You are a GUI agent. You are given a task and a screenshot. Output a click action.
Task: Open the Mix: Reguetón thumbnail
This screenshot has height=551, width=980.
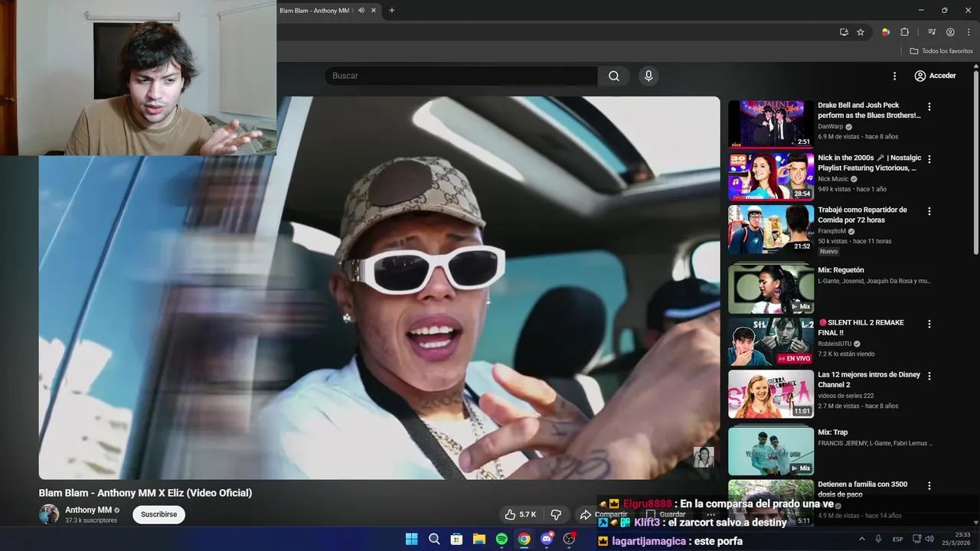(771, 288)
